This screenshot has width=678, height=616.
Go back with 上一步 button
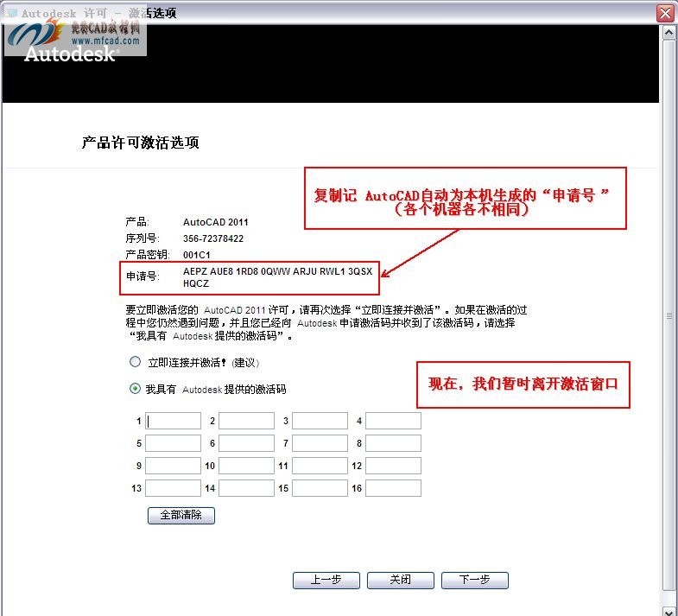click(x=326, y=580)
